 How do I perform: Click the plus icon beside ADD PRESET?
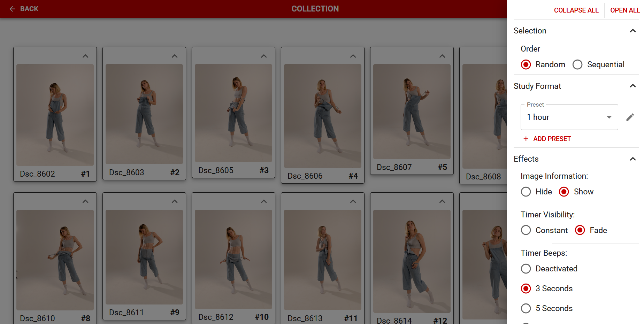526,139
